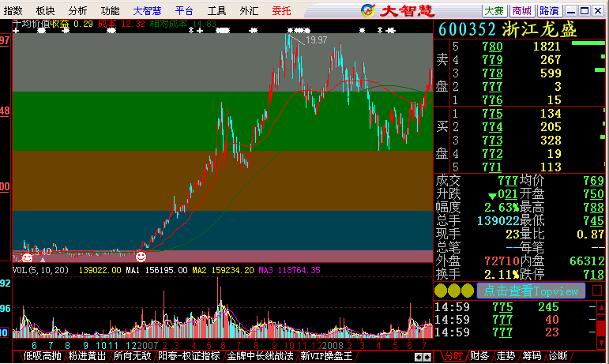Click the 点击查看Topview button
This screenshot has width=609, height=364.
pyautogui.click(x=531, y=291)
